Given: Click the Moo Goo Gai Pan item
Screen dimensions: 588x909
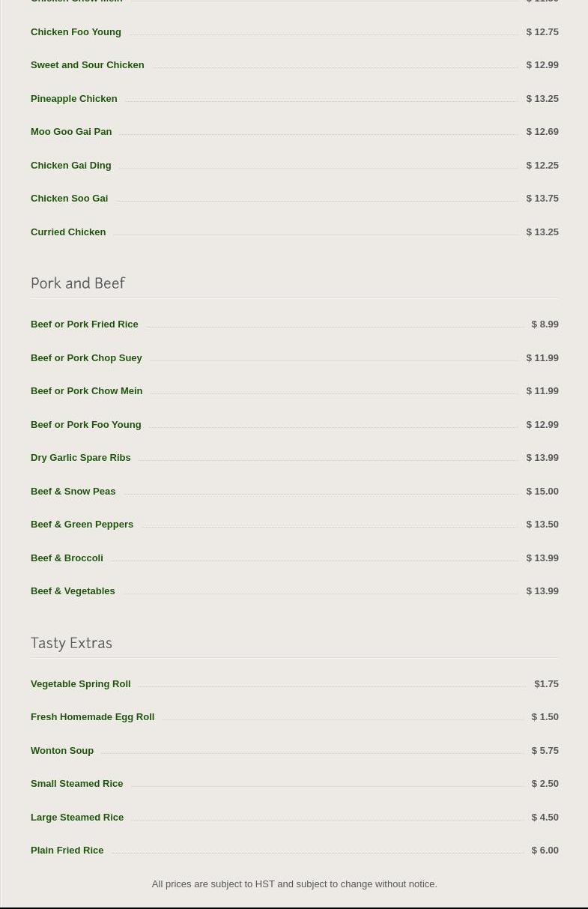Looking at the screenshot, I should point(71,132).
